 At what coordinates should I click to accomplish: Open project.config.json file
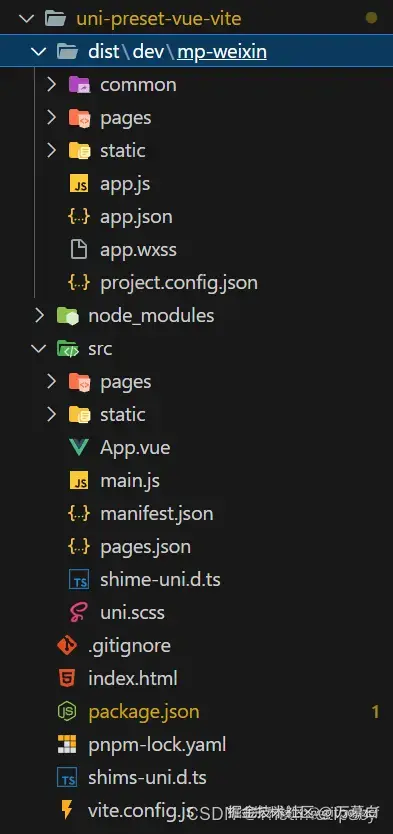(179, 282)
